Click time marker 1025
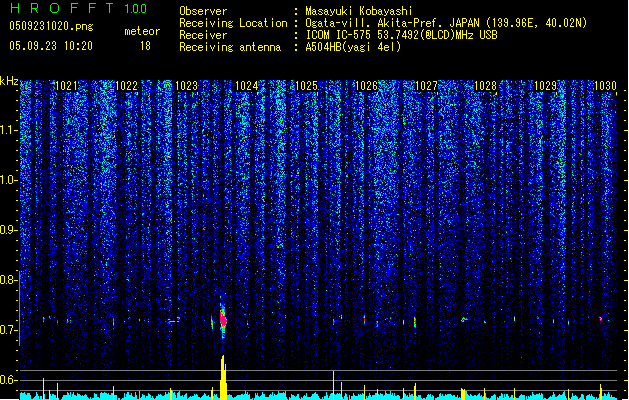The image size is (629, 400). (x=306, y=86)
